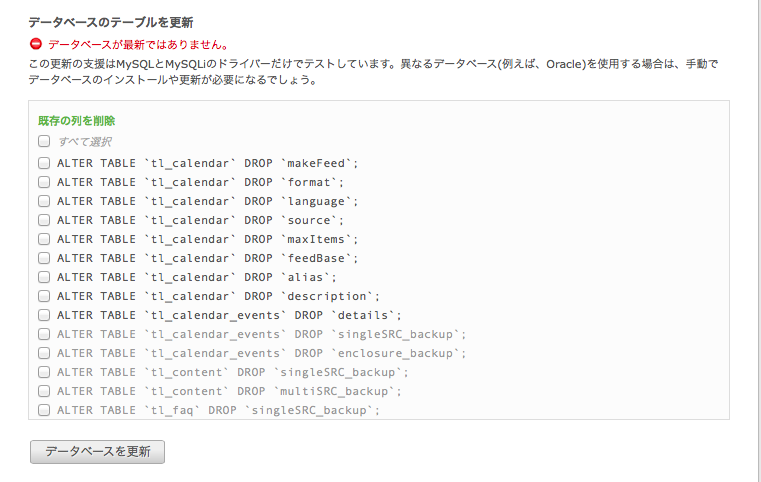Tick DROP makeFeed checkbox for tl_calendar
Screen dimensions: 761x482
tap(44, 163)
